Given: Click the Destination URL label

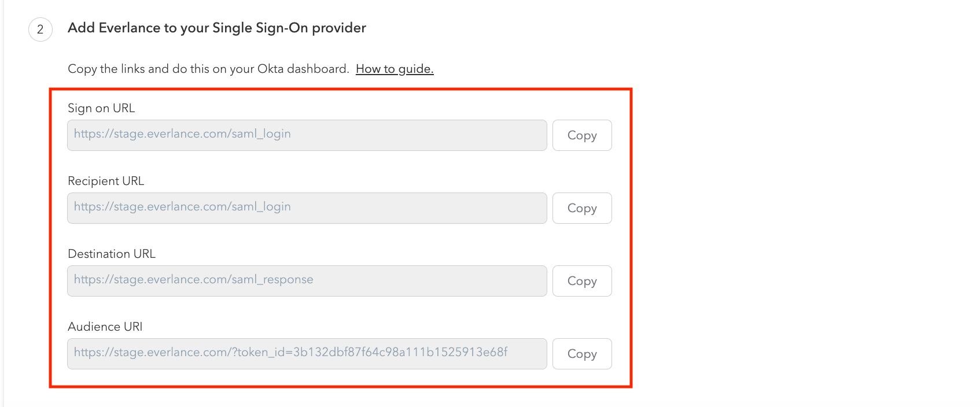Looking at the screenshot, I should pos(112,254).
